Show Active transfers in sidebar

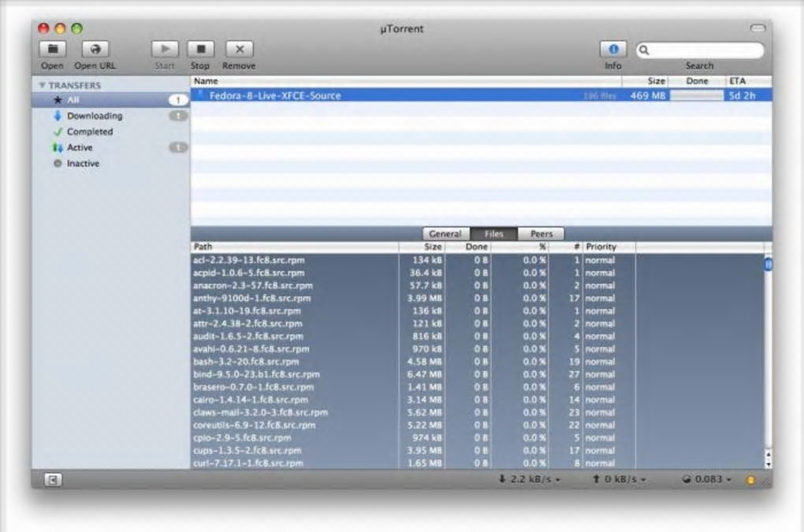pos(110,147)
